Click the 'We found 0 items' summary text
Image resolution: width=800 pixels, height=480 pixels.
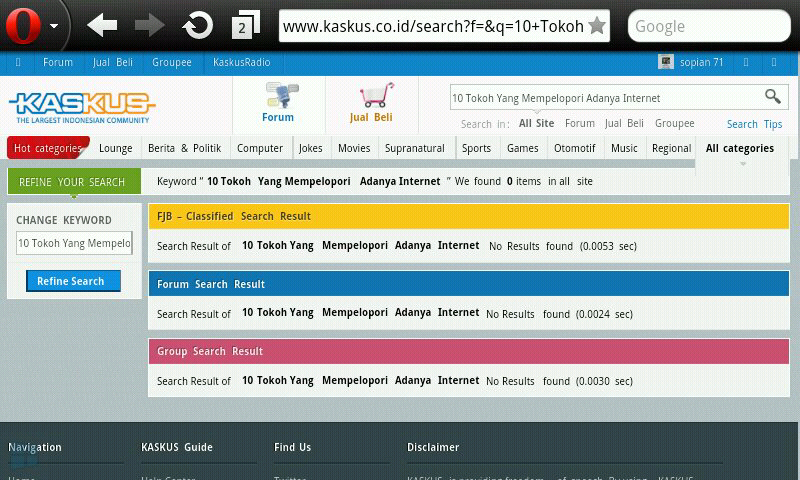(x=497, y=181)
